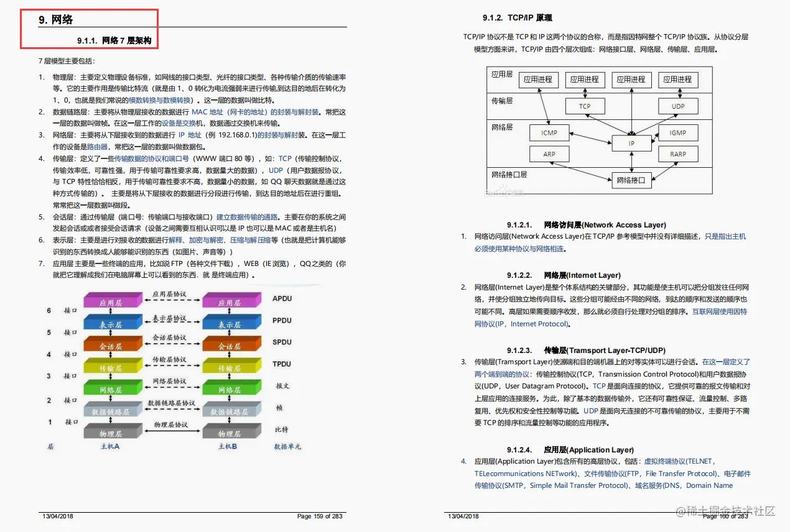Click blue text '互联网层使用因特网协议(IP，Internet Protocol)'
The height and width of the screenshot is (532, 790).
[x=610, y=318]
